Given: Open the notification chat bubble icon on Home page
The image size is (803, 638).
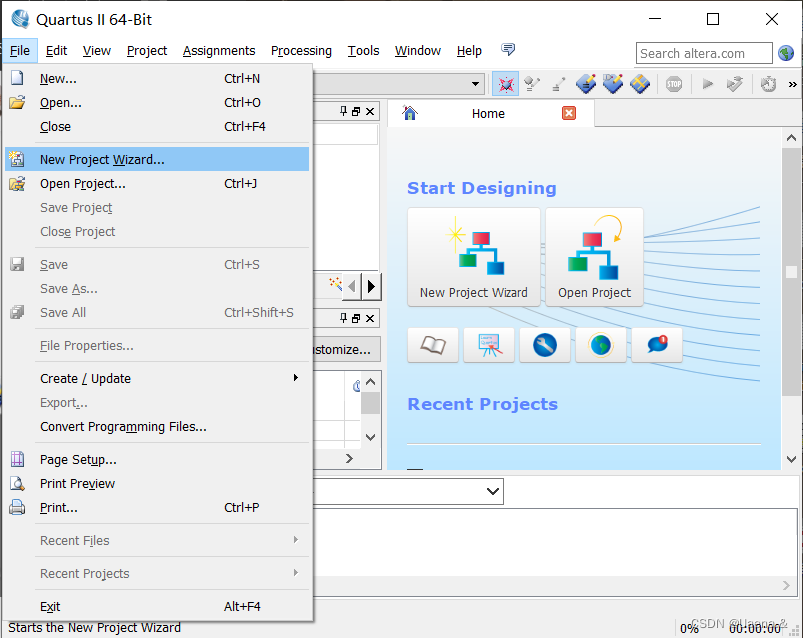Looking at the screenshot, I should coord(657,345).
